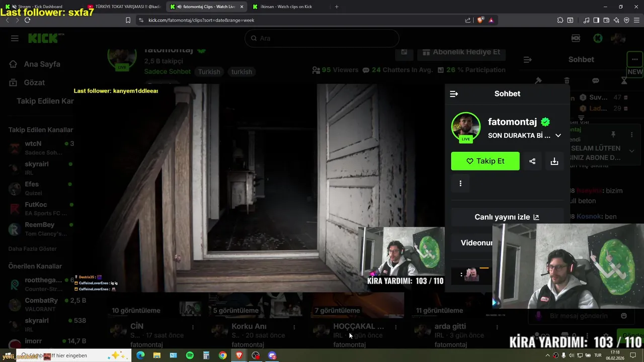
Task: Open Korku Anı clip options menu
Action: click(294, 327)
